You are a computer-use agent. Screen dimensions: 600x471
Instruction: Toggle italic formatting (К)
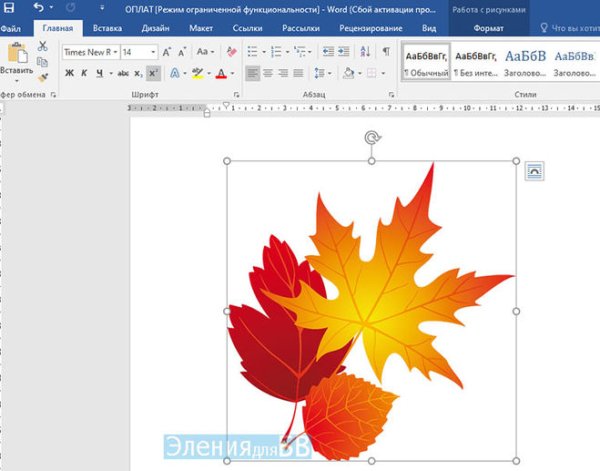pyautogui.click(x=85, y=73)
